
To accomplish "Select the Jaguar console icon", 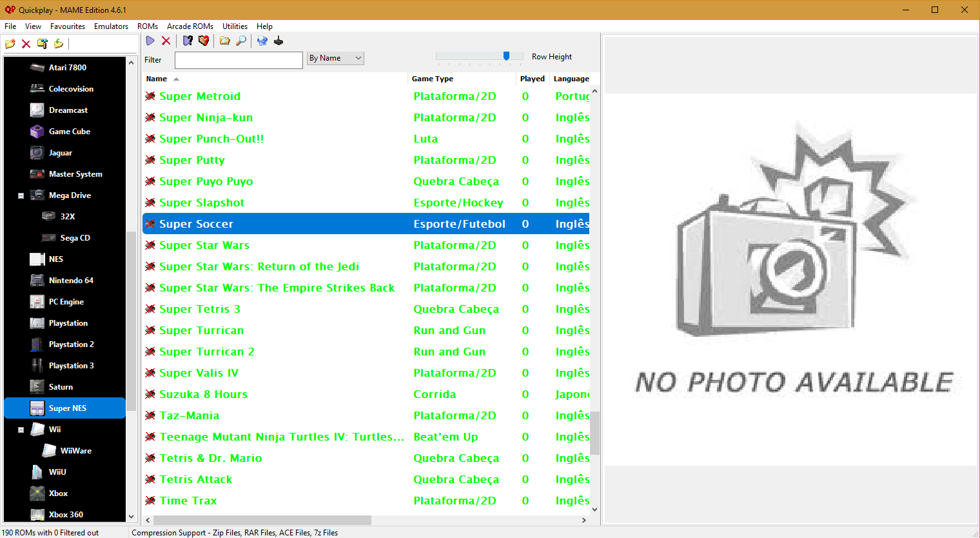I will [37, 152].
